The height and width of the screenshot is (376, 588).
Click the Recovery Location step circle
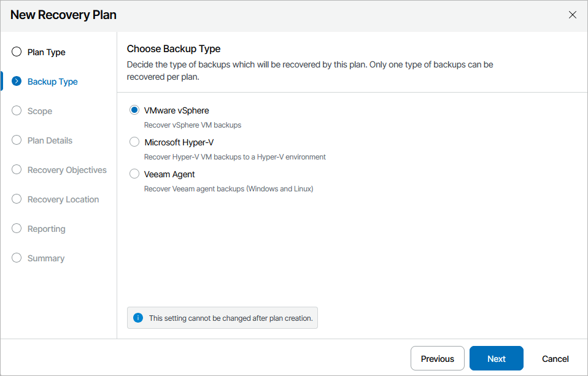(16, 199)
